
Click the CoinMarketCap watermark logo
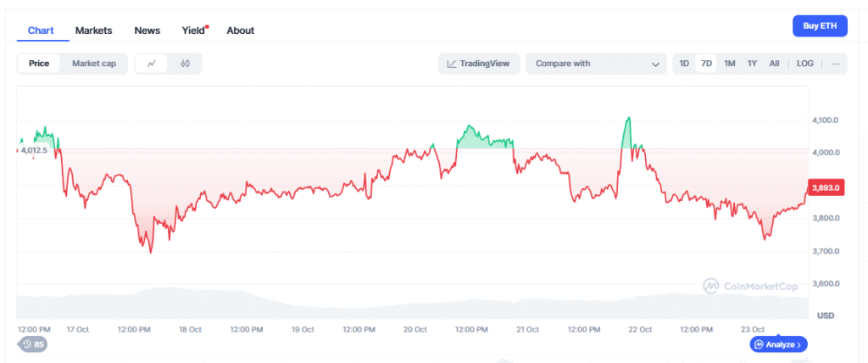click(750, 287)
